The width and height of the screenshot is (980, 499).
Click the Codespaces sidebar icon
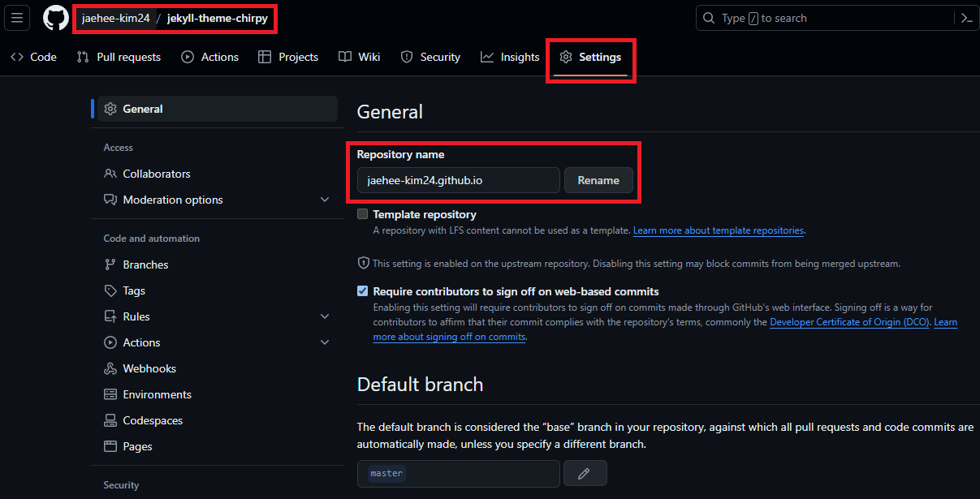(x=110, y=420)
